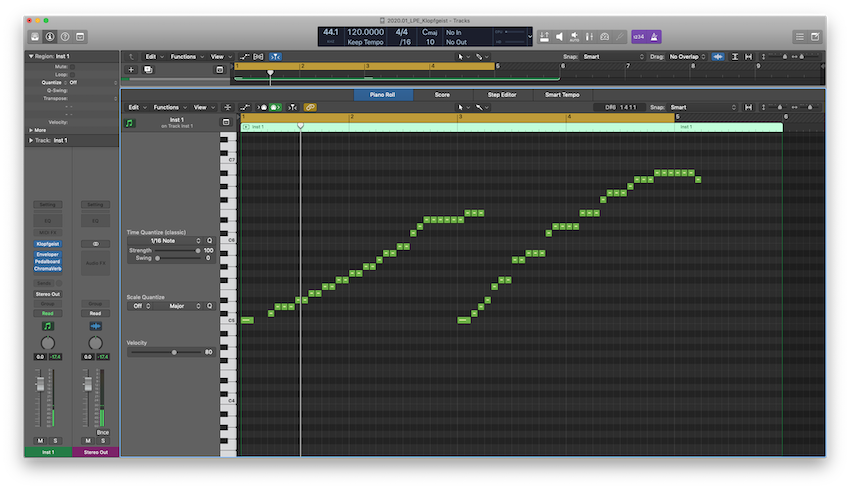This screenshot has height=489, width=850.
Task: Open the Drag No Overlap dropdown
Action: coord(687,56)
